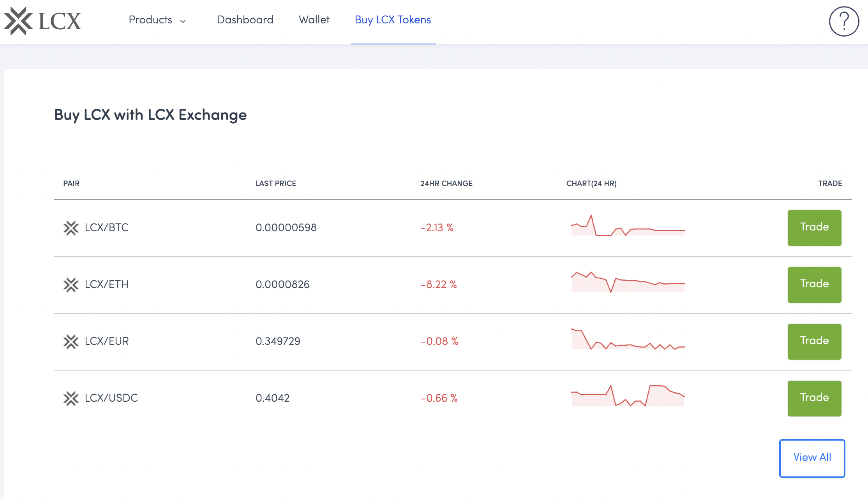Screen dimensions: 868x499
Task: Select the Buy LCX Tokens tab
Action: coord(393,20)
